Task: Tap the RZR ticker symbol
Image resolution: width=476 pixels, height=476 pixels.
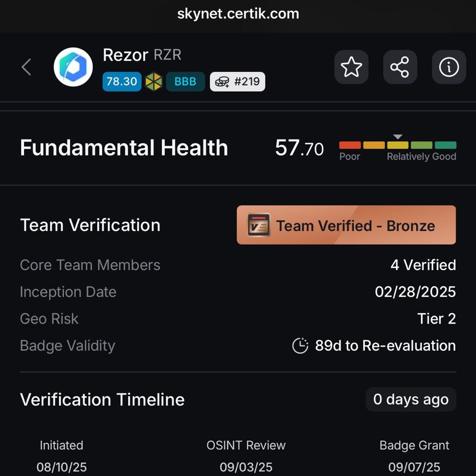Action: point(168,55)
